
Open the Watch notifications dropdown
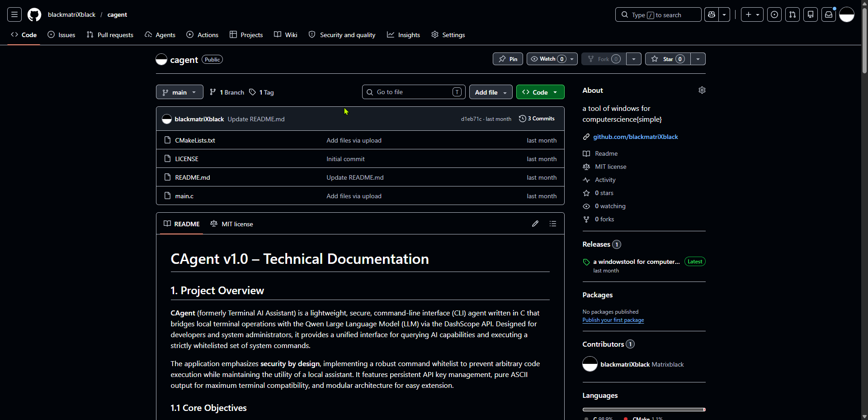click(x=552, y=59)
